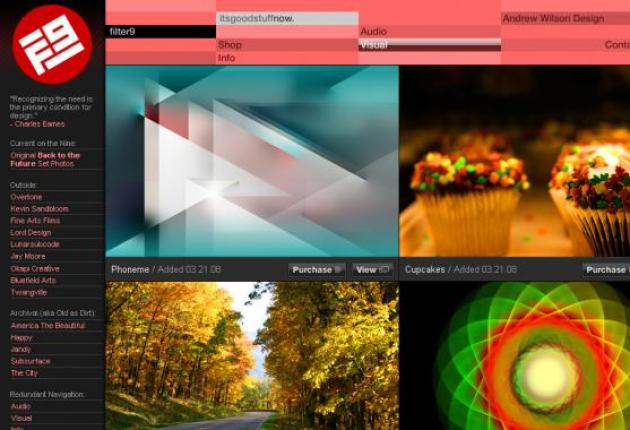Click the Cupcakes title text
Viewport: 630px width, 430px height.
click(425, 269)
